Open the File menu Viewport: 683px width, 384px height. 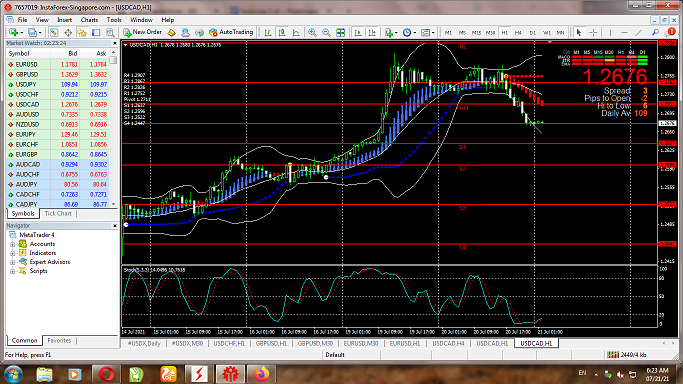[x=22, y=20]
